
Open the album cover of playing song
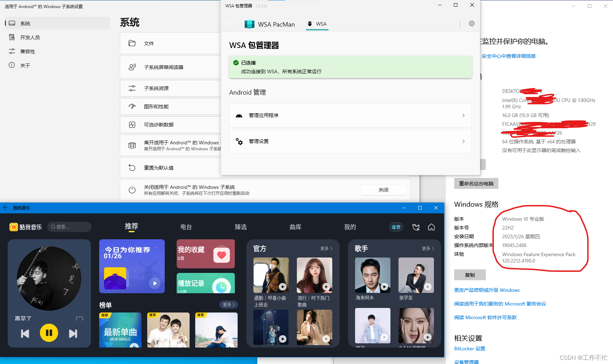tap(49, 279)
